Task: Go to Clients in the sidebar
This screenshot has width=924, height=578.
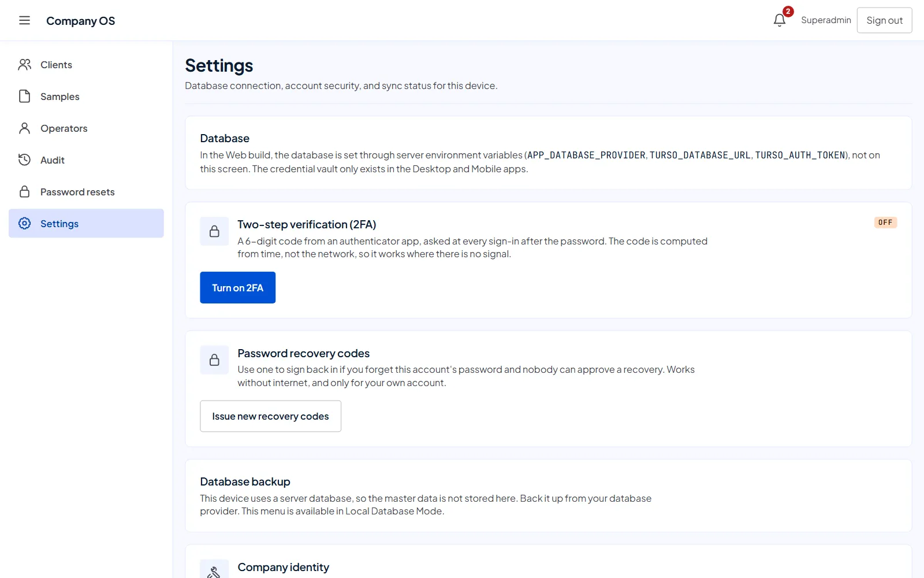Action: [x=86, y=65]
